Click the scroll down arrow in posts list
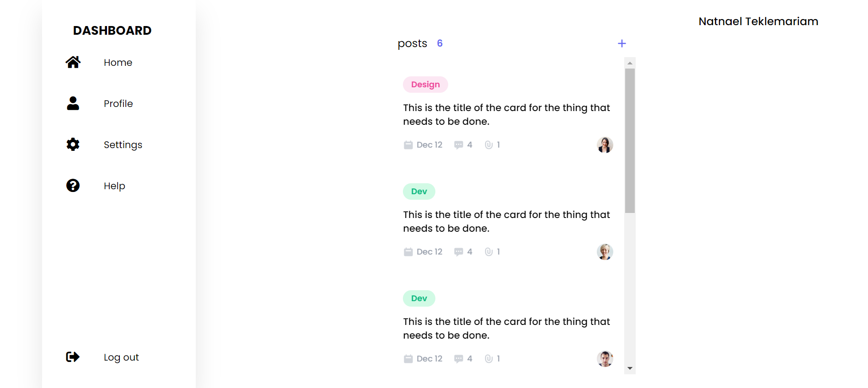Image resolution: width=868 pixels, height=388 pixels. [630, 368]
